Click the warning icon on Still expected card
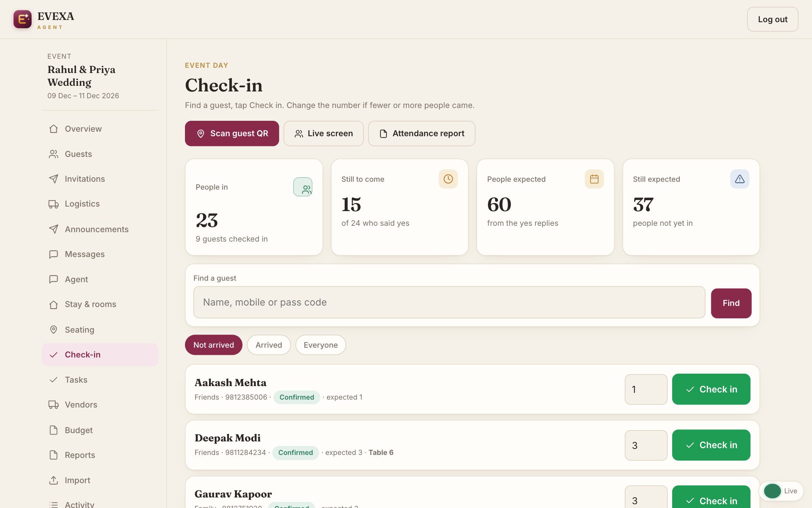The image size is (812, 508). point(739,179)
